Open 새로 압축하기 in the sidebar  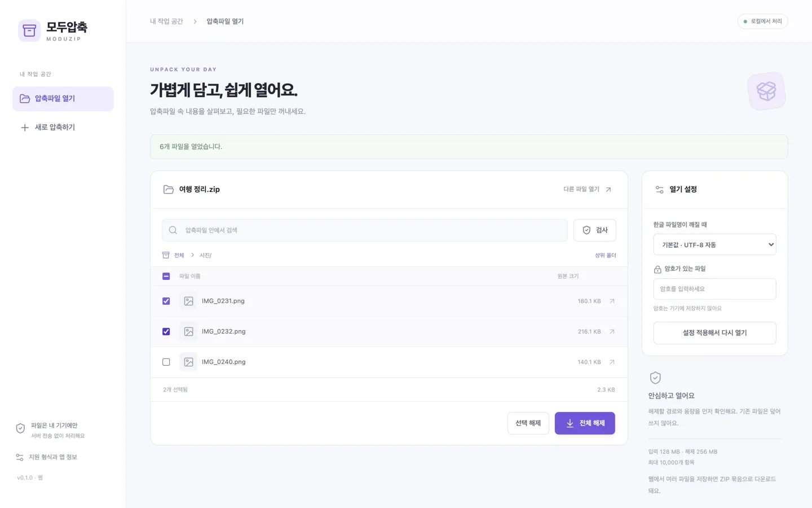point(63,128)
